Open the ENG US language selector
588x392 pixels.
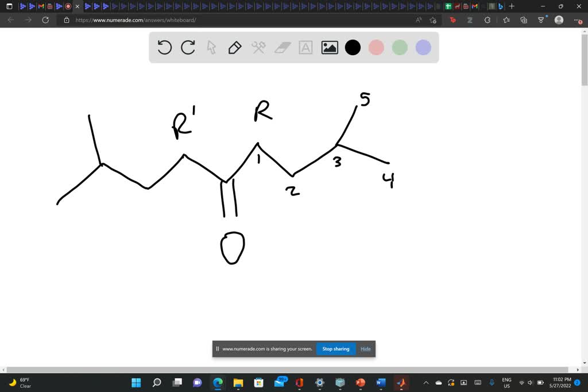coord(506,383)
